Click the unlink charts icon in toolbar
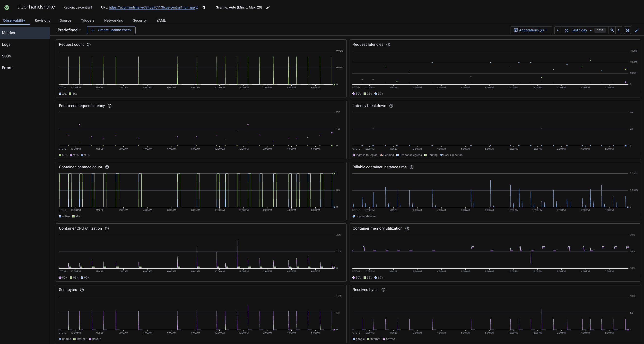The width and height of the screenshot is (644, 344). (627, 30)
